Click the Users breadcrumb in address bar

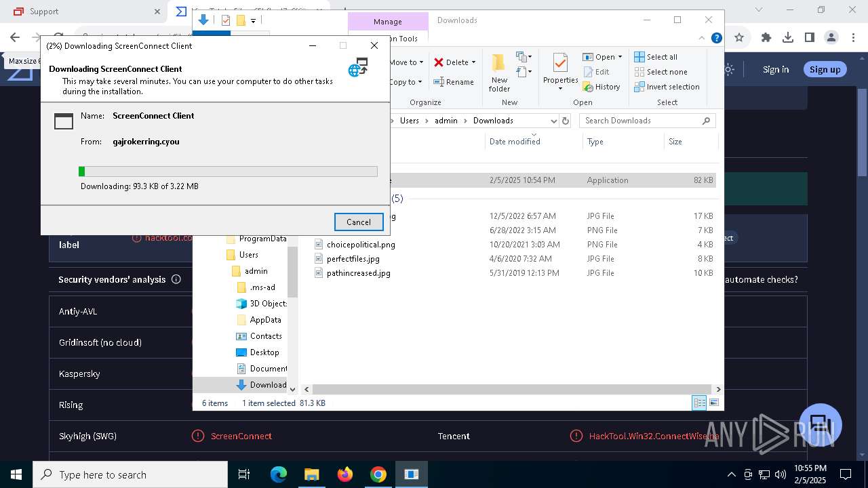point(410,121)
